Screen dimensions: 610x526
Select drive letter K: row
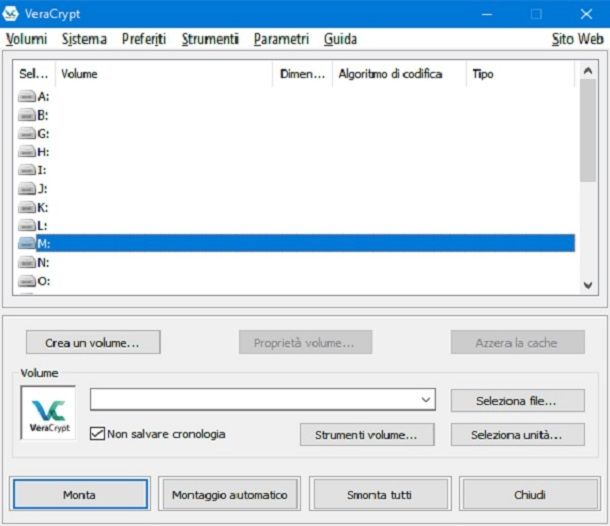[x=296, y=207]
